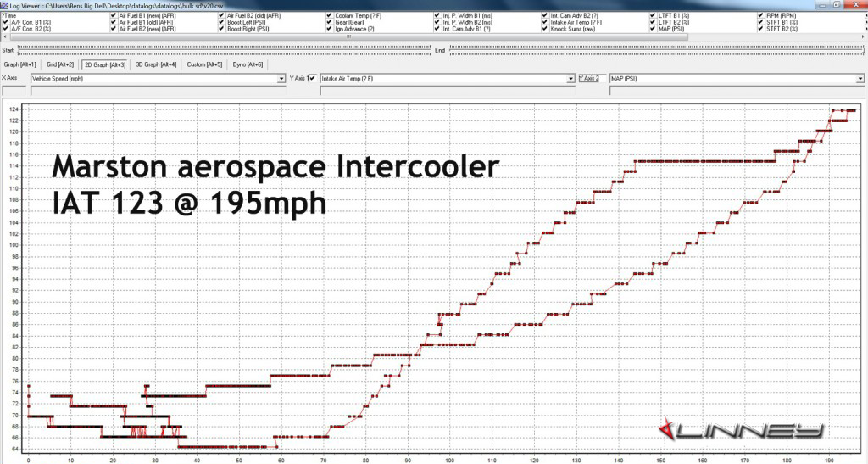Open Y Axis 2 MAP (PSI) dropdown
868x464 pixels.
pyautogui.click(x=860, y=79)
